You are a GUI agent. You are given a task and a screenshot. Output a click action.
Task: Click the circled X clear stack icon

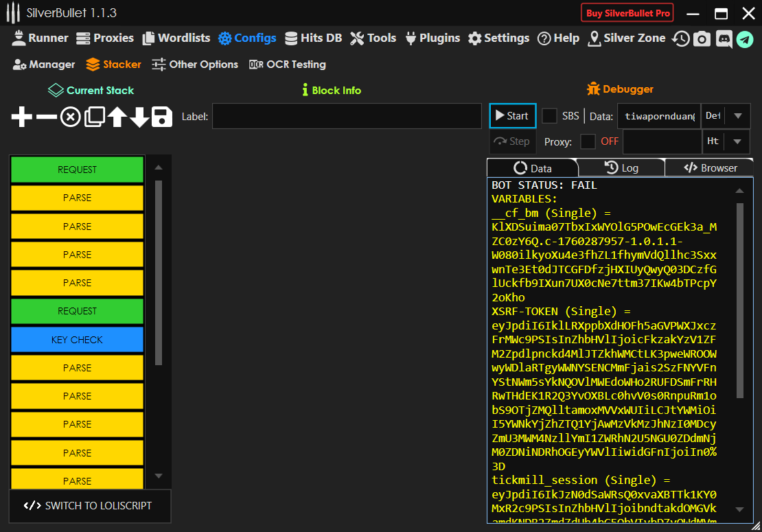tap(70, 117)
